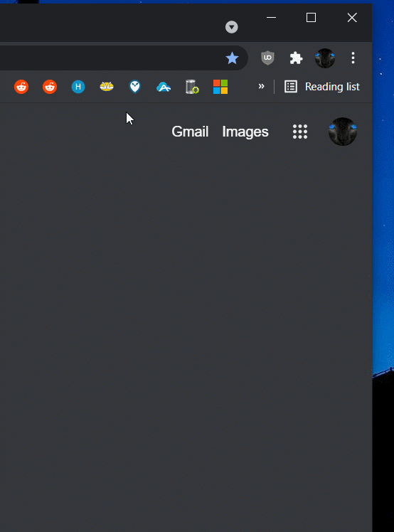Image resolution: width=394 pixels, height=532 pixels.
Task: Open the tab search dropdown arrow
Action: click(231, 27)
